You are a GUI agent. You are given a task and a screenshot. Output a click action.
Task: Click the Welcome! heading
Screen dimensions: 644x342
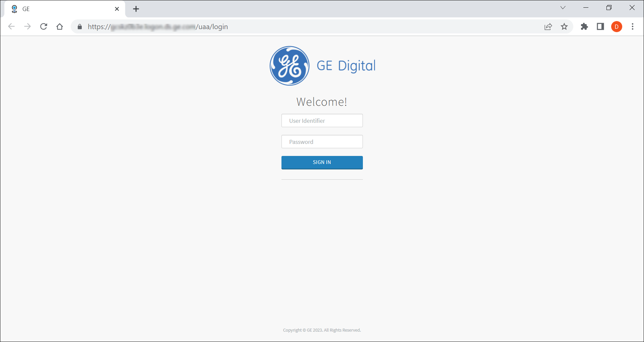pyautogui.click(x=322, y=102)
